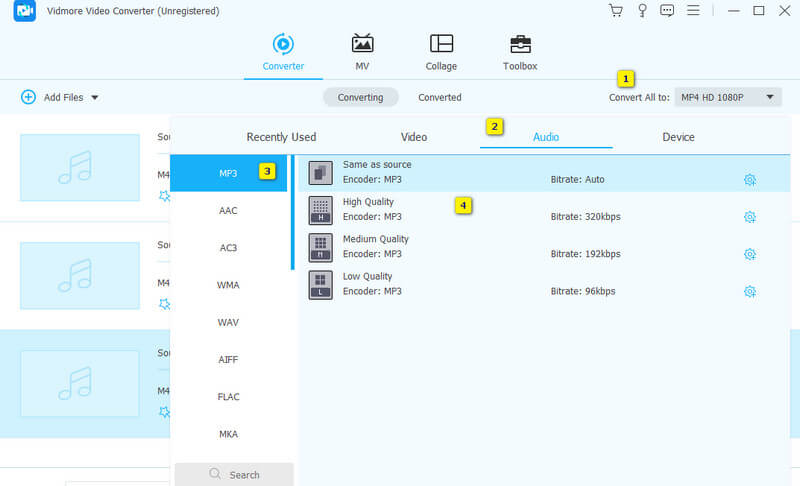Viewport: 800px width, 486px height.
Task: Open the shopping cart icon
Action: (x=616, y=11)
